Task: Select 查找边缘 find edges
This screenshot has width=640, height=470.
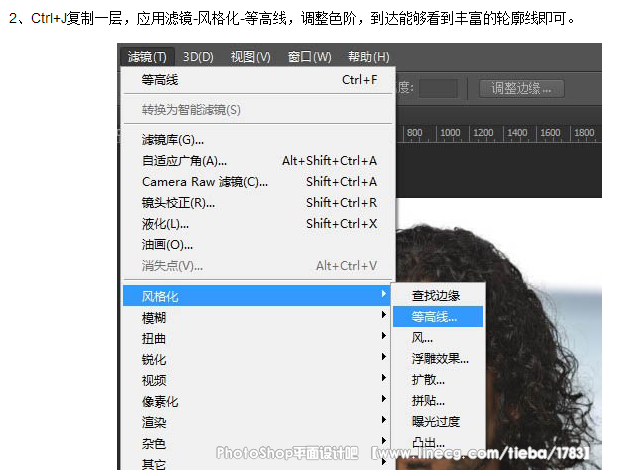Action: pyautogui.click(x=438, y=295)
